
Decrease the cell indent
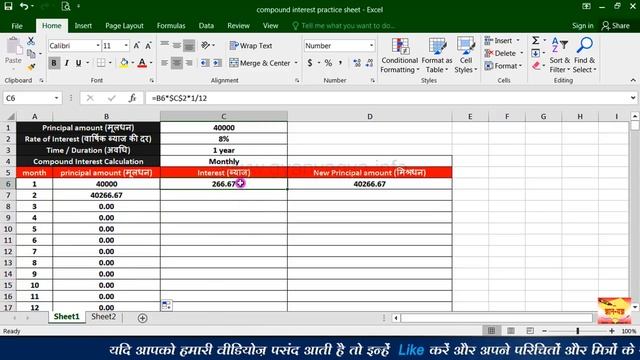[x=205, y=63]
